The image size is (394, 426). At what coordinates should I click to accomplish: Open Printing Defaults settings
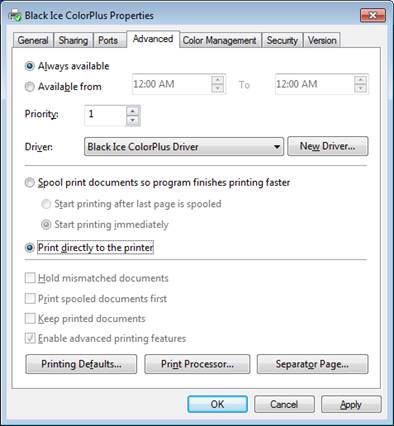[x=81, y=364]
